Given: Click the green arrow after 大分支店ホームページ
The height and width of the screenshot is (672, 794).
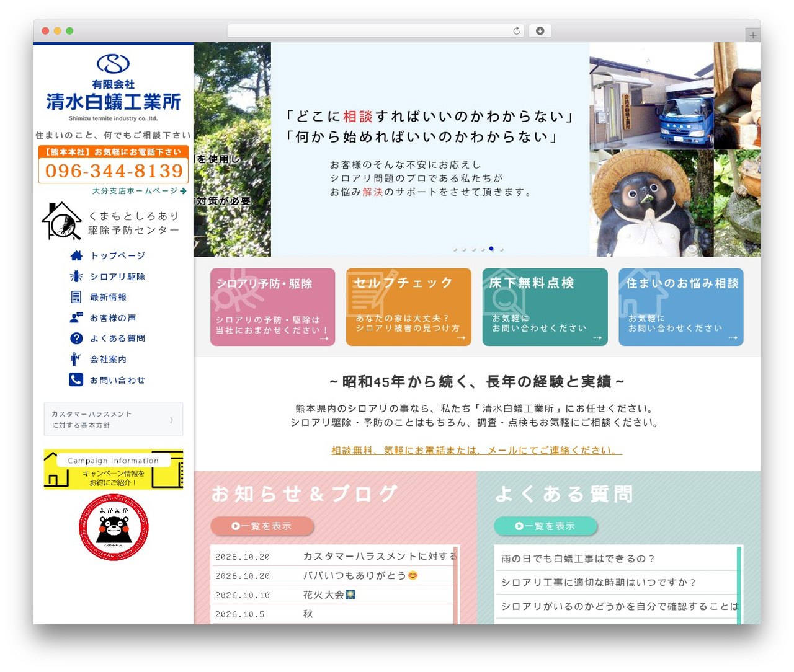Looking at the screenshot, I should pos(183,191).
